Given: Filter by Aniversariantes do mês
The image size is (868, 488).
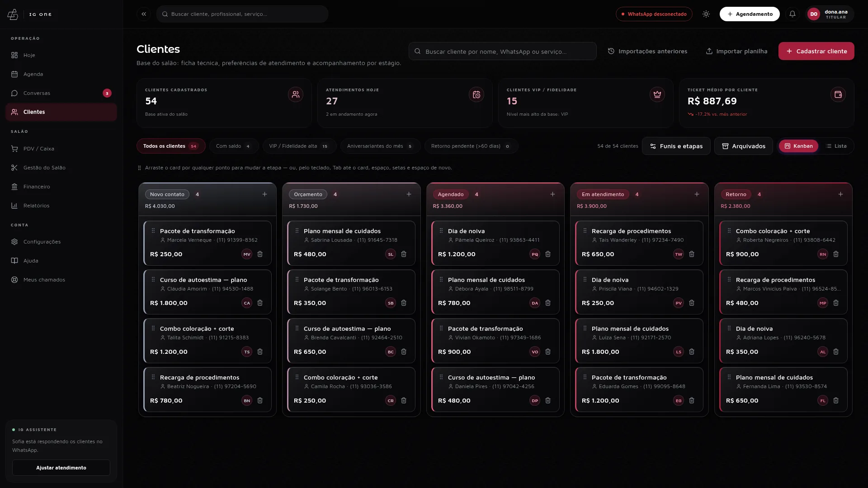Looking at the screenshot, I should [x=380, y=146].
